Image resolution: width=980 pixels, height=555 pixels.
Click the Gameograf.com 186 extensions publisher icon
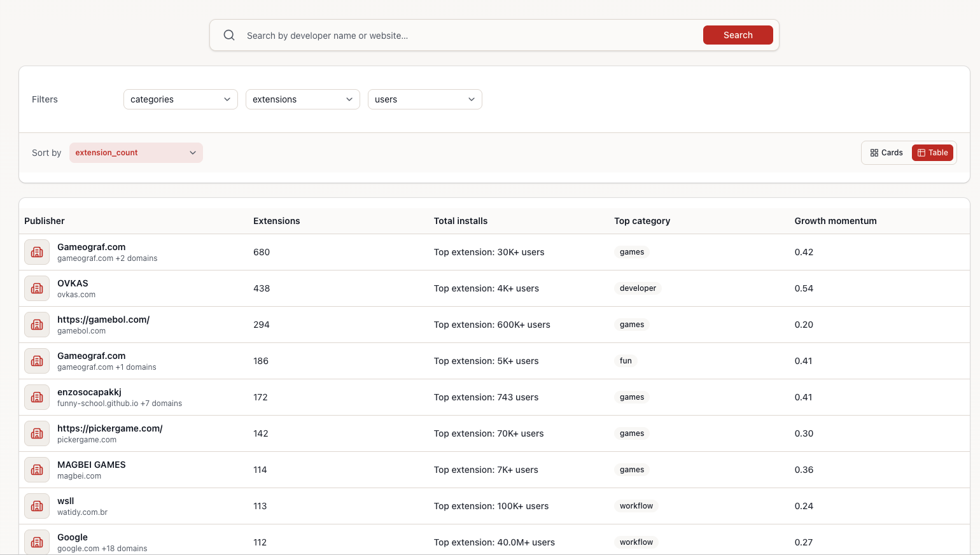37,361
